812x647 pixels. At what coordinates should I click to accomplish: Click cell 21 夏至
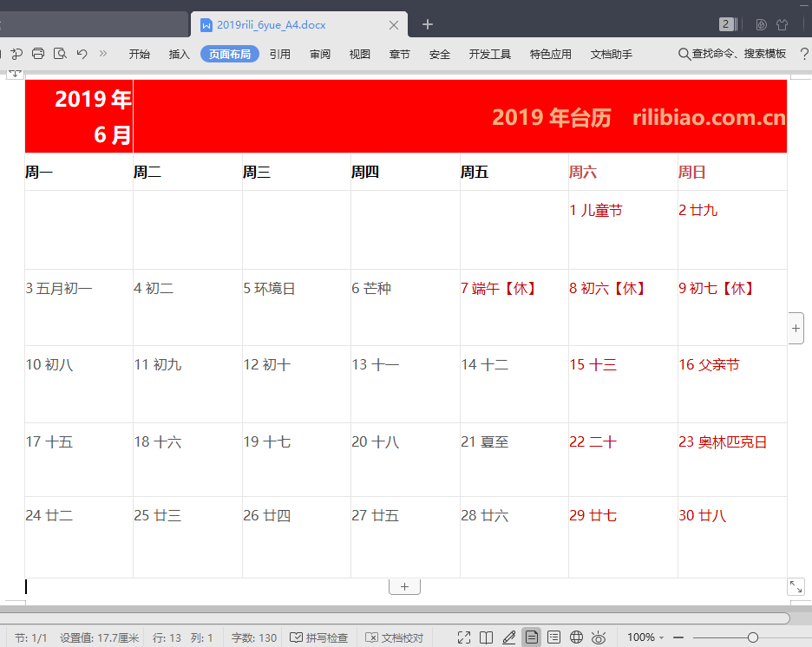pos(514,460)
